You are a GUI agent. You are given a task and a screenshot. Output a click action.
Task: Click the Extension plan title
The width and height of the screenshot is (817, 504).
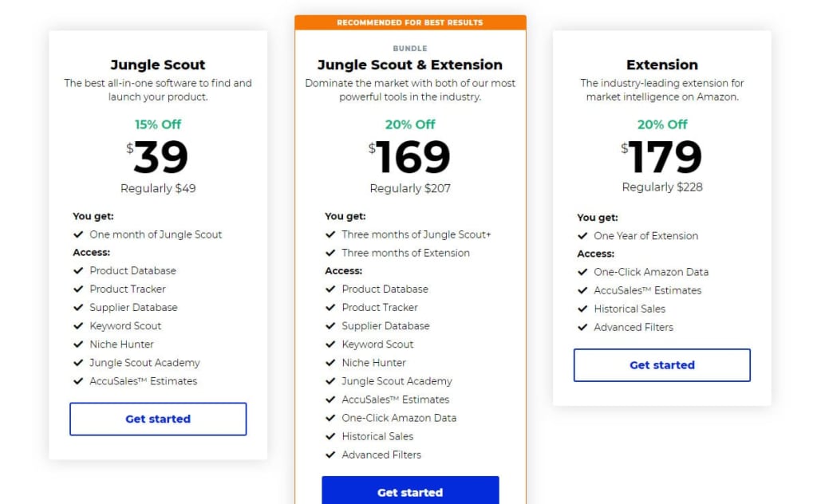click(661, 65)
